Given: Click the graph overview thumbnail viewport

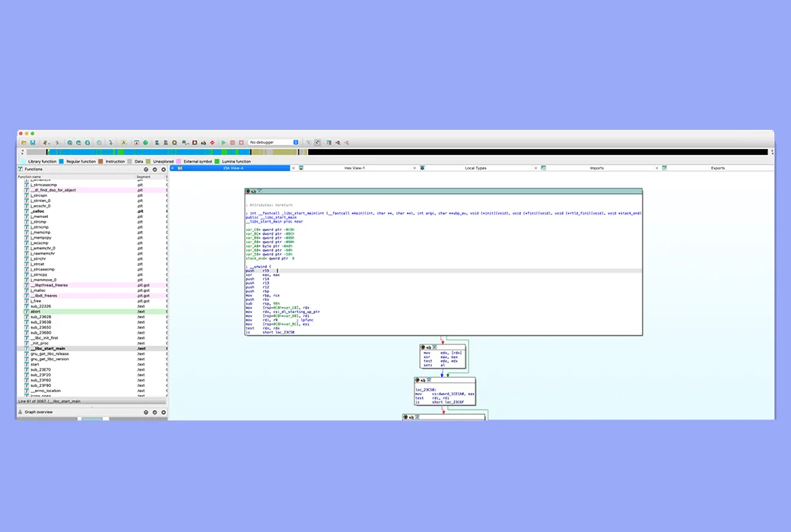Looking at the screenshot, I should coord(92,419).
